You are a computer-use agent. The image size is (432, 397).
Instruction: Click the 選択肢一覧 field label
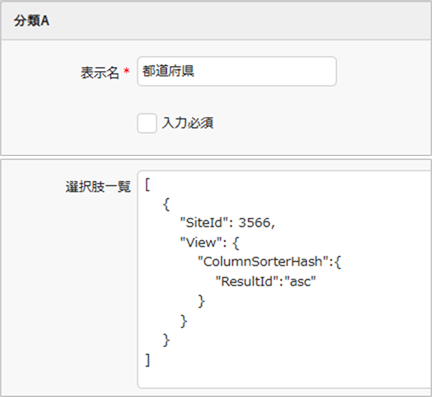coord(98,187)
